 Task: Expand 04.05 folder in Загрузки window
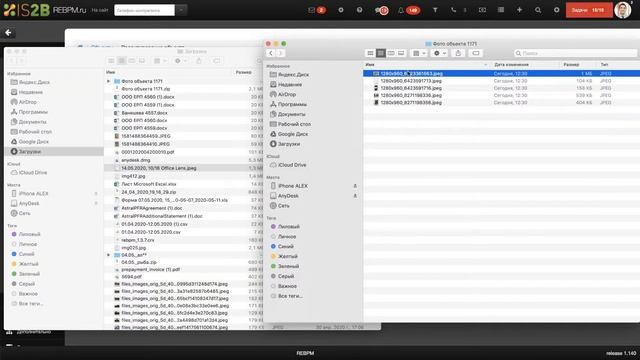pos(108,255)
